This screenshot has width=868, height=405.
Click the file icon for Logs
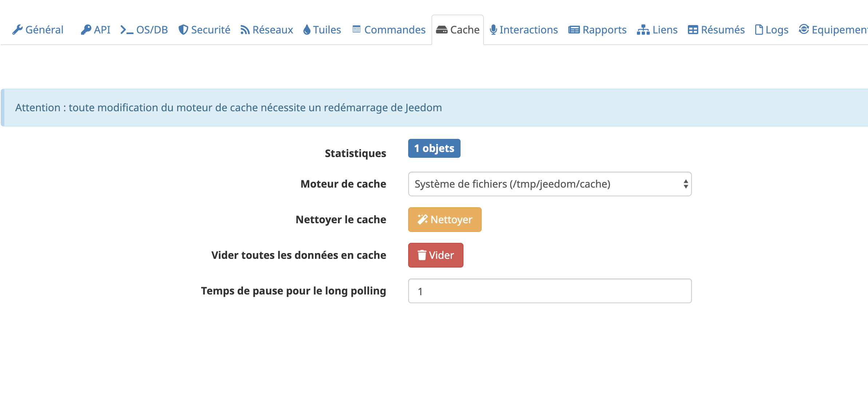click(x=758, y=30)
